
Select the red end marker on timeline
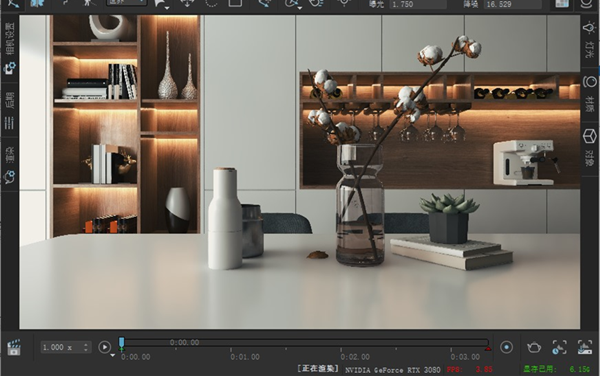[x=488, y=349]
